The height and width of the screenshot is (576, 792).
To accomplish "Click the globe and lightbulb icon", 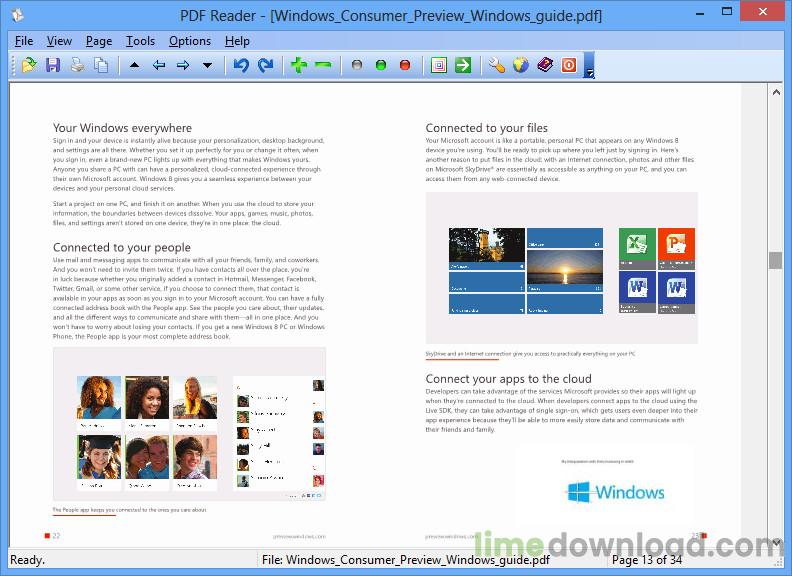I will tap(521, 65).
